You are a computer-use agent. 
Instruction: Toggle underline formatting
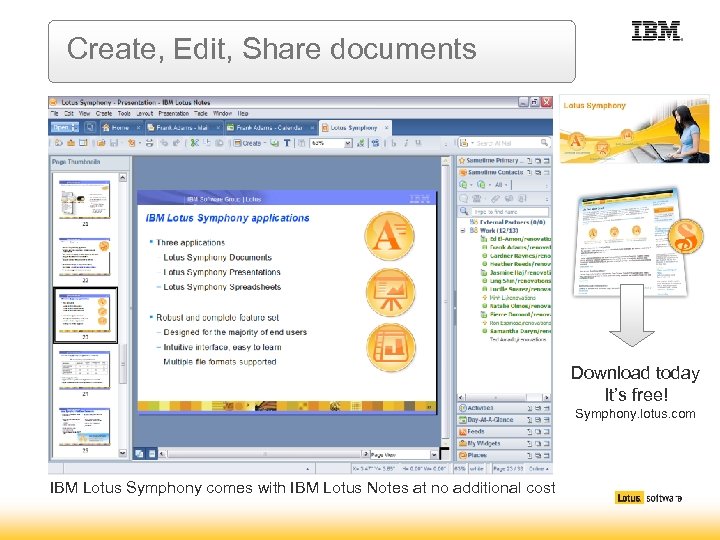point(418,143)
